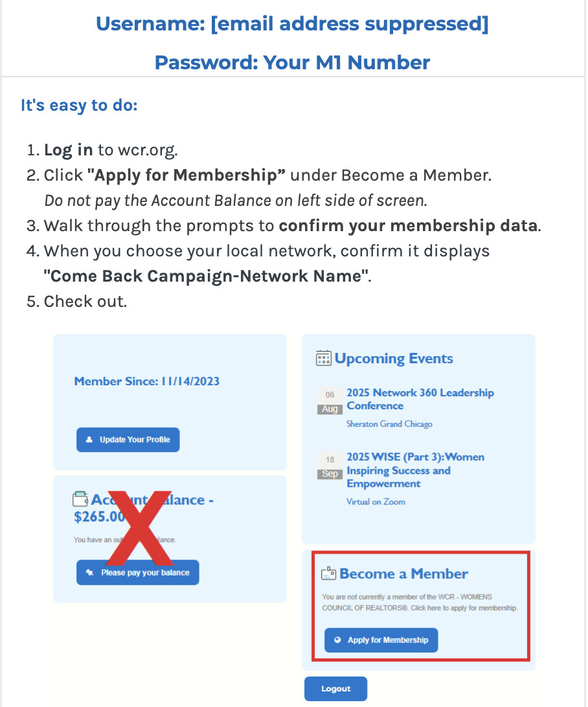This screenshot has height=707, width=588.
Task: Click the calendar icon beside Upcoming Events
Action: click(323, 358)
